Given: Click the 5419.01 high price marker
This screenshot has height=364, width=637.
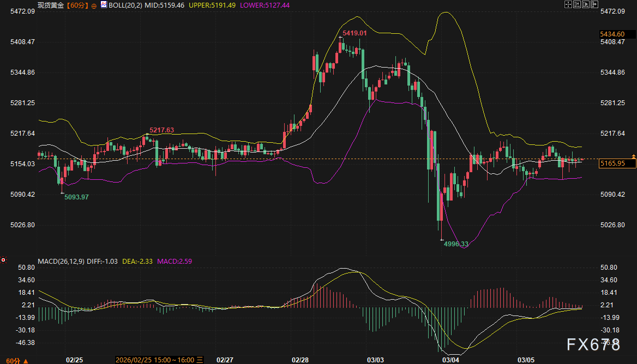Looking at the screenshot, I should tap(354, 33).
